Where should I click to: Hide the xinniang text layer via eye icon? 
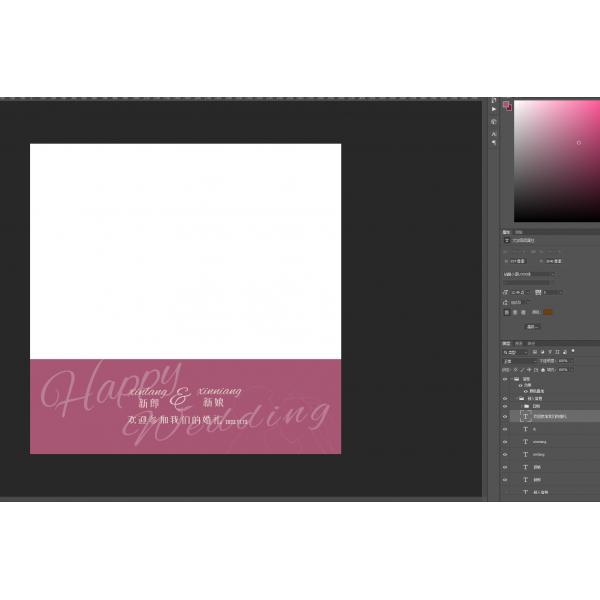[505, 441]
